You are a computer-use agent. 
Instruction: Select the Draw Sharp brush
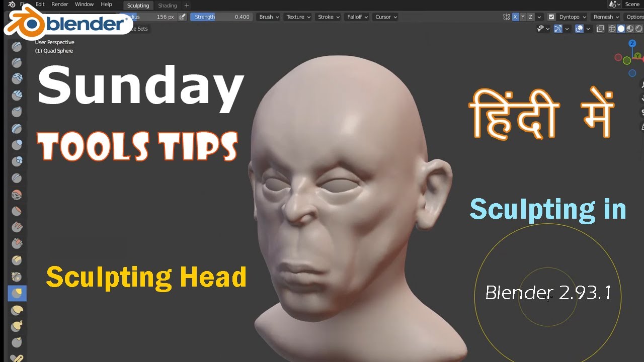[x=17, y=63]
